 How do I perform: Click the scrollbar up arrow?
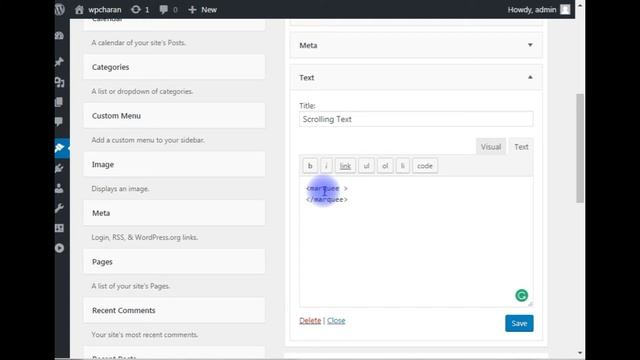click(580, 5)
